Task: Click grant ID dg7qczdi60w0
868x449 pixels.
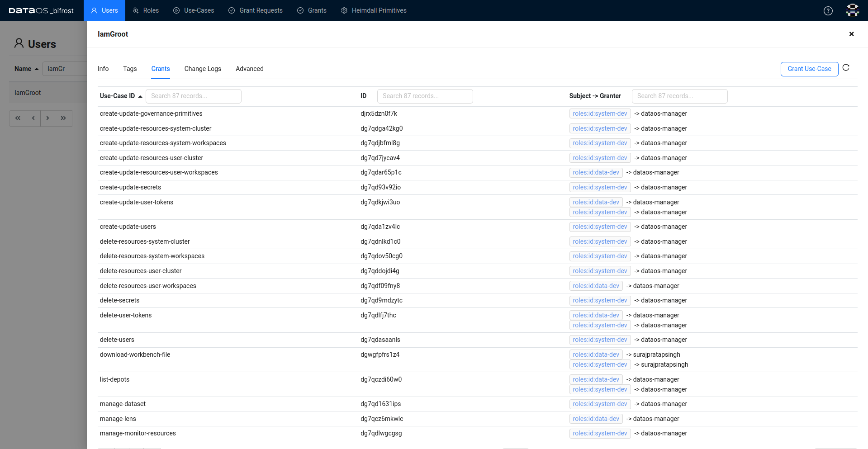Action: pyautogui.click(x=381, y=379)
